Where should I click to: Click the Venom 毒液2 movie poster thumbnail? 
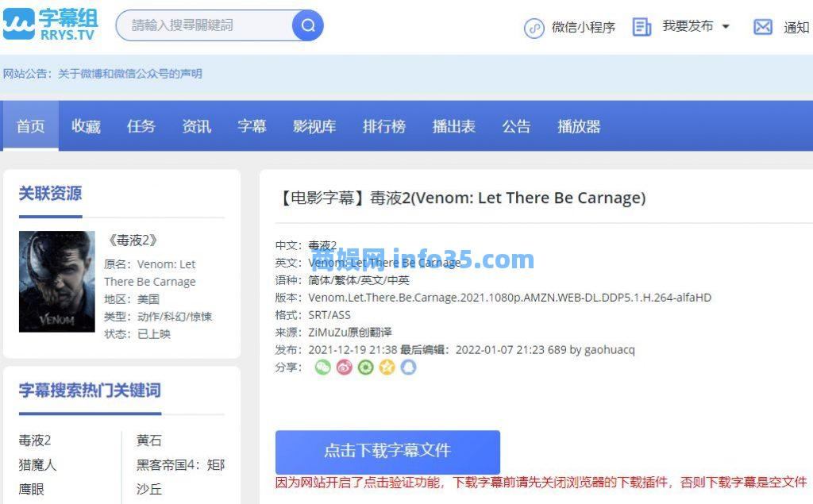click(56, 280)
